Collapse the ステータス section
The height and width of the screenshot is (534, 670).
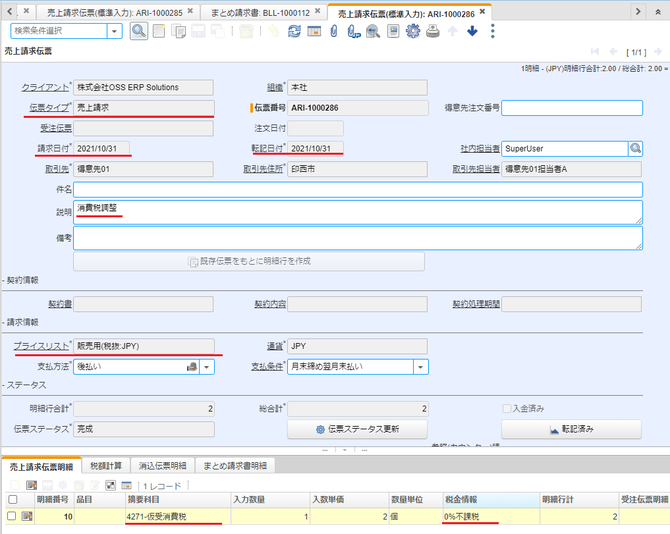pyautogui.click(x=24, y=385)
